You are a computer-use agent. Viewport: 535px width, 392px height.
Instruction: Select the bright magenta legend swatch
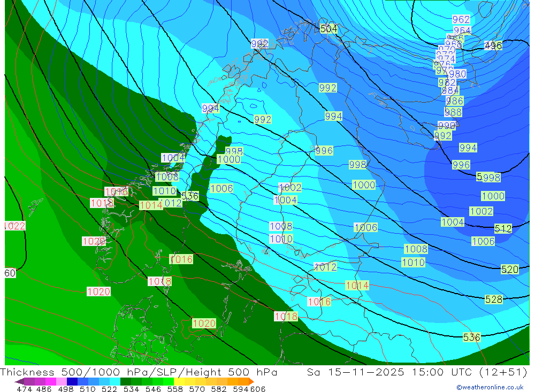point(51,381)
